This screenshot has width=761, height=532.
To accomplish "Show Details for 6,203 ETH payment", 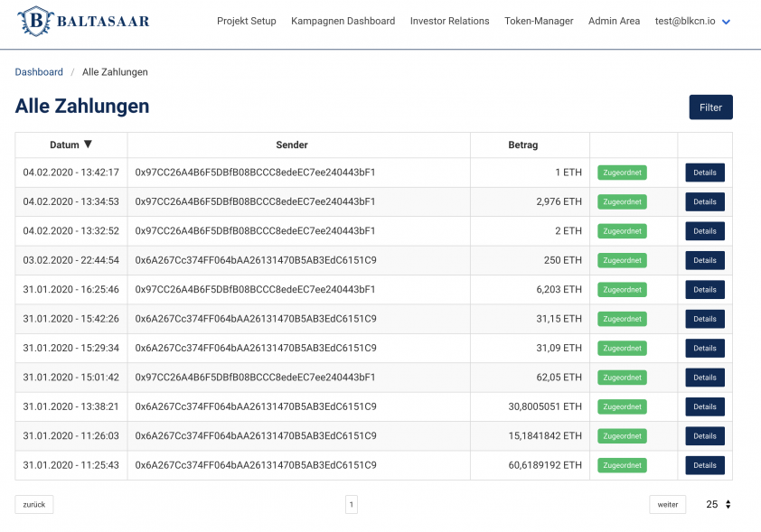I will click(705, 290).
